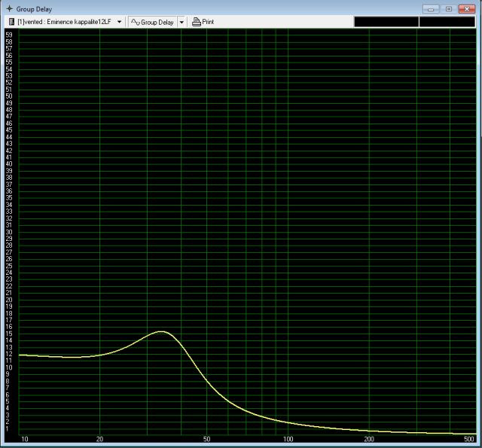Screen dimensions: 482x448
Task: Click the speaker icon beside the design name
Action: coord(11,22)
